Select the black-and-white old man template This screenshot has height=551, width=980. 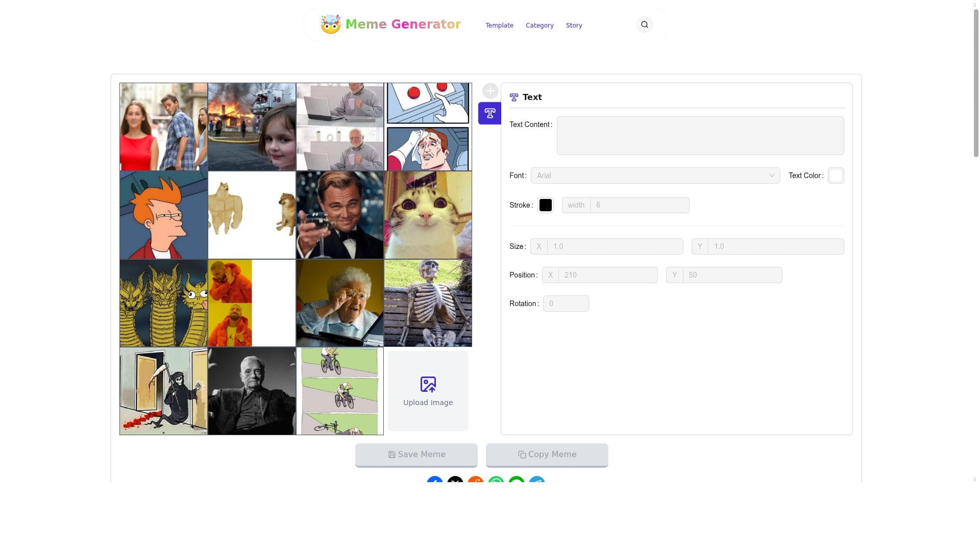point(252,391)
